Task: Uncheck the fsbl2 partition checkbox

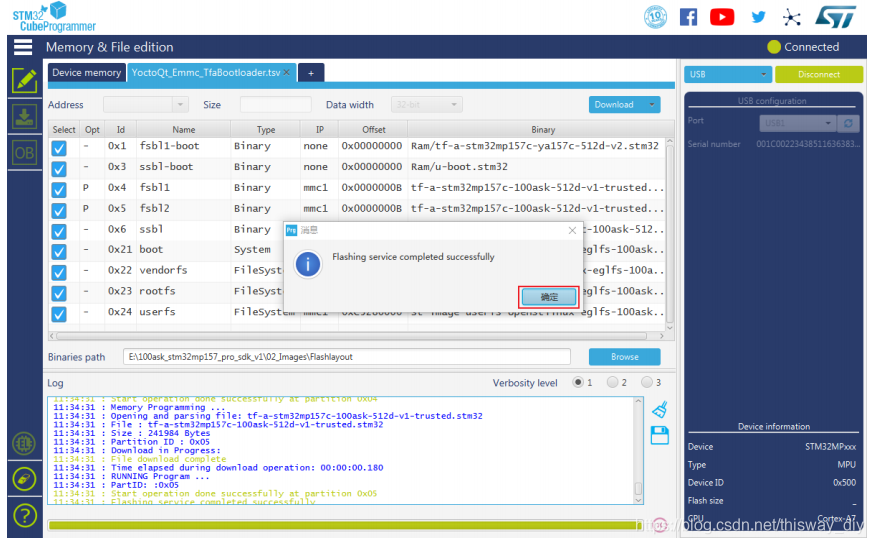Action: 59,211
